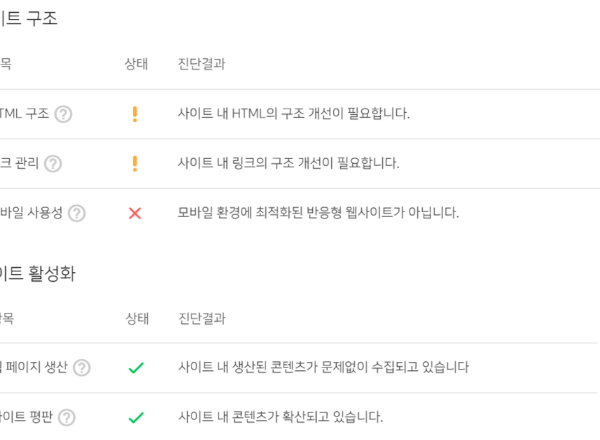Click the 사이트 활성화 section heading
600x440 pixels.
click(38, 274)
